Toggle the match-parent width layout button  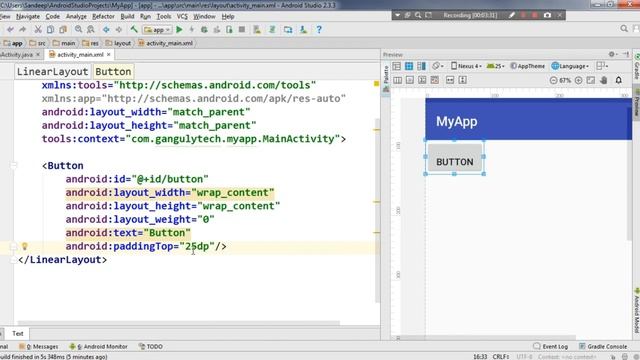click(450, 80)
